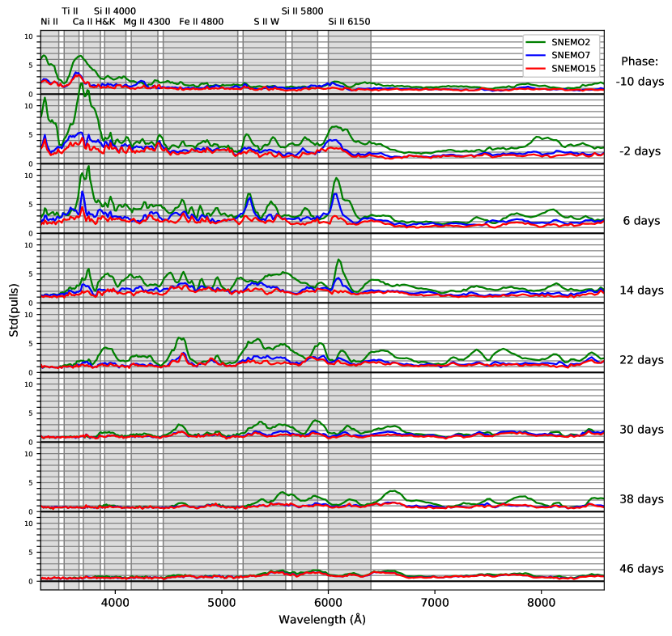Click the Phase: heading
Screen dimensions: 672x636
tap(640, 61)
